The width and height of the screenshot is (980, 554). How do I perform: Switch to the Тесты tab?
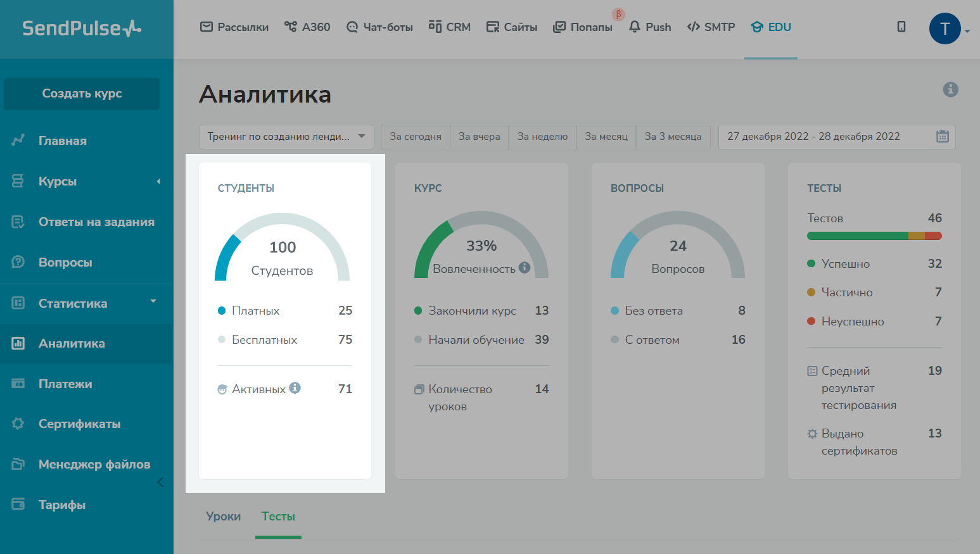click(278, 517)
